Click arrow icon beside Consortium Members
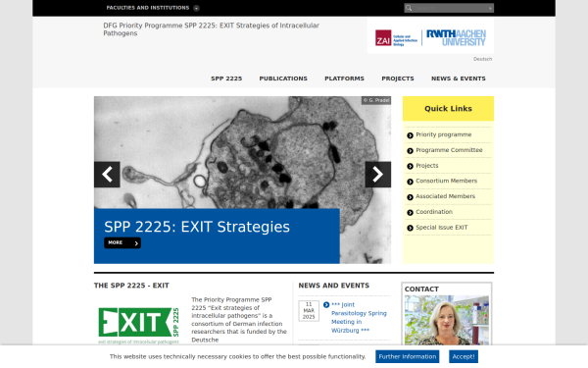Screen dimensions: 588x368 [410, 182]
